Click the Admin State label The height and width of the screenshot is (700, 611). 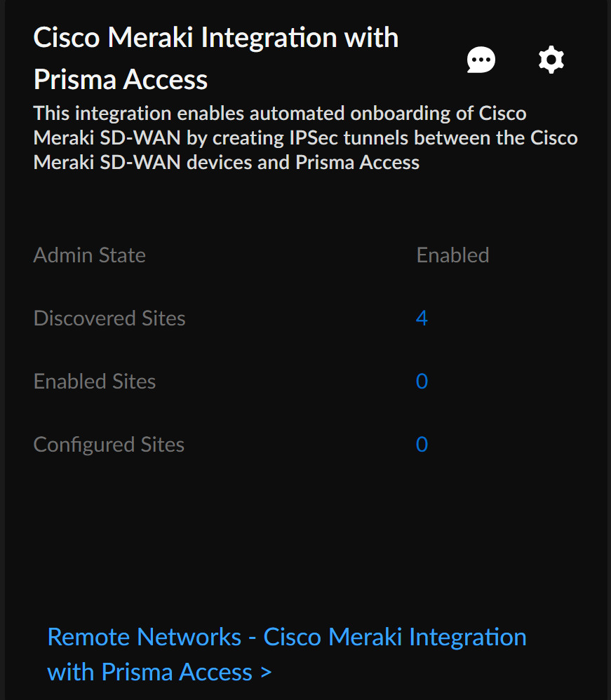click(90, 255)
